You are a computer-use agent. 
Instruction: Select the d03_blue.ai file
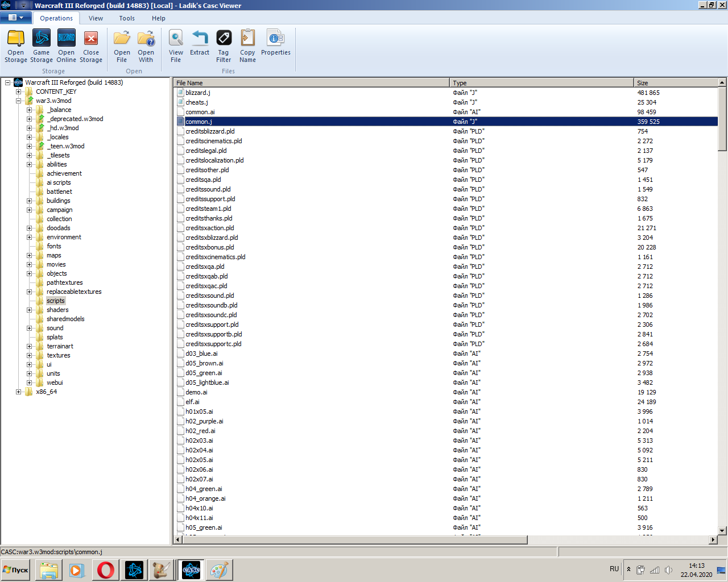201,354
